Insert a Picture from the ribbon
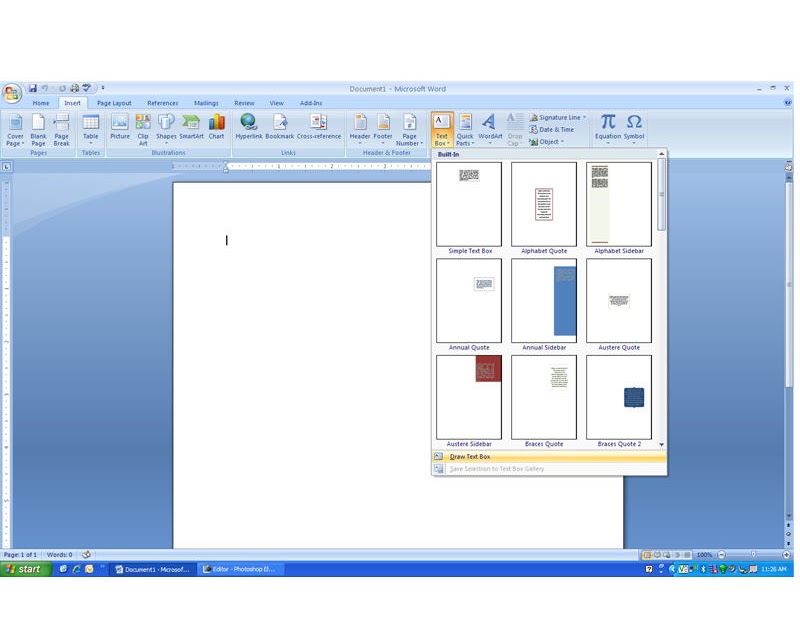Viewport: 800px width, 630px height. 121,125
